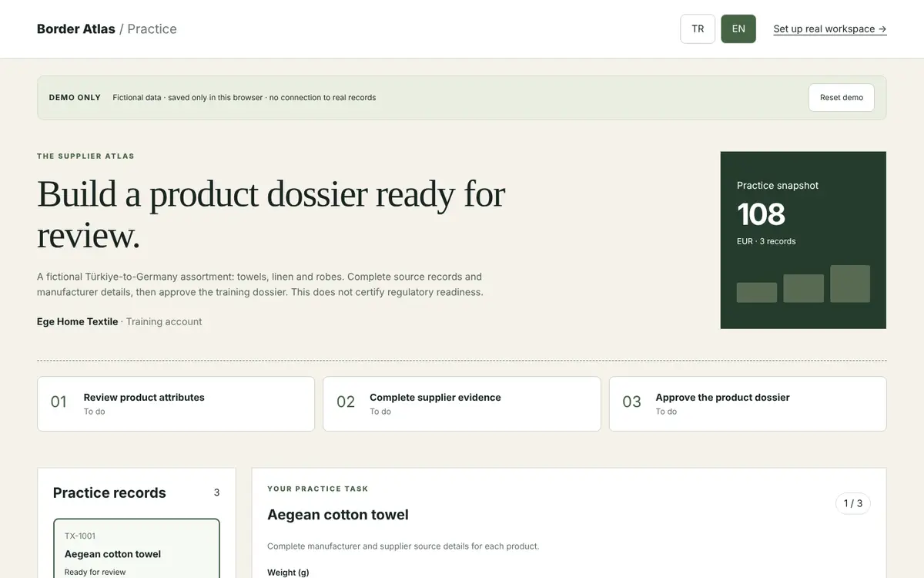
Task: Open the TX-1001 Aegean cotton towel record
Action: [x=136, y=549]
